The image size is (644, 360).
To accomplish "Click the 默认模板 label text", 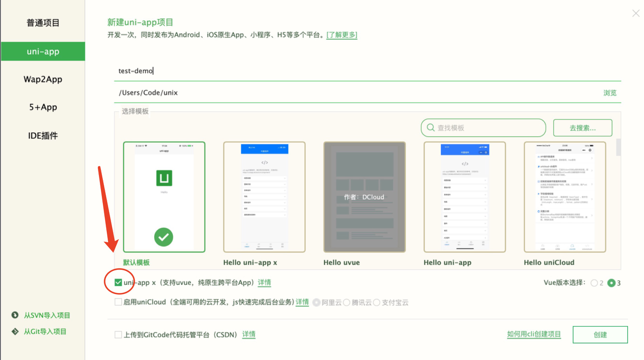I will point(136,262).
